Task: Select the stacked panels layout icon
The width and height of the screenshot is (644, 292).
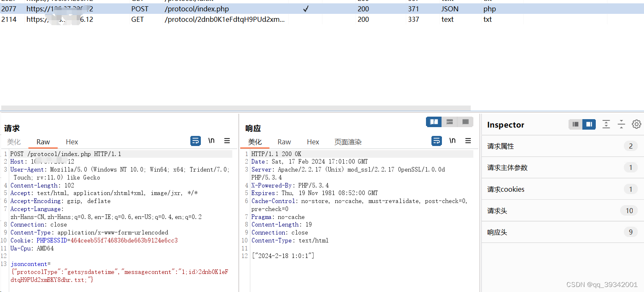Action: [449, 122]
